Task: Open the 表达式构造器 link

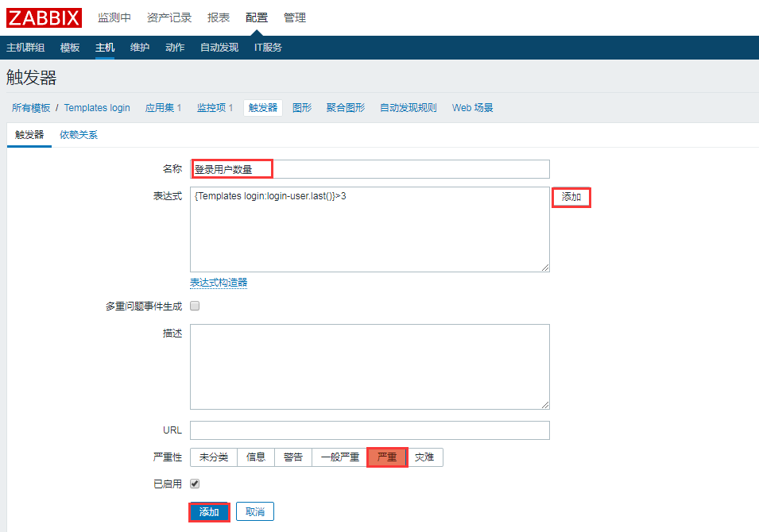Action: tap(219, 283)
